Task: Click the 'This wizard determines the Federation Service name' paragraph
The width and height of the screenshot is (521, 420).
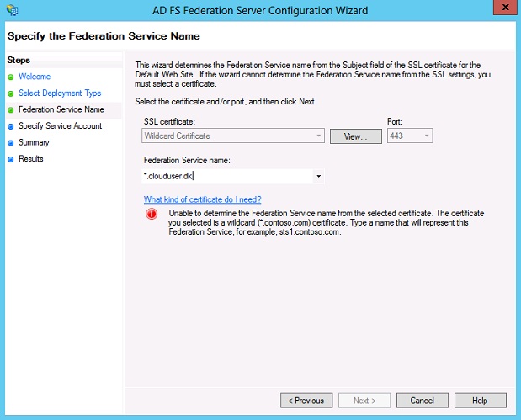Action: pyautogui.click(x=312, y=74)
